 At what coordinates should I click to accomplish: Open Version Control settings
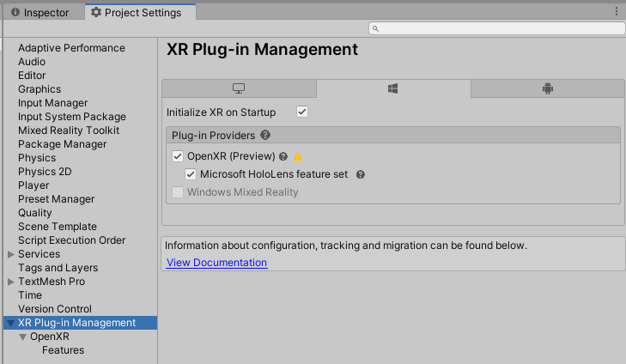point(55,309)
